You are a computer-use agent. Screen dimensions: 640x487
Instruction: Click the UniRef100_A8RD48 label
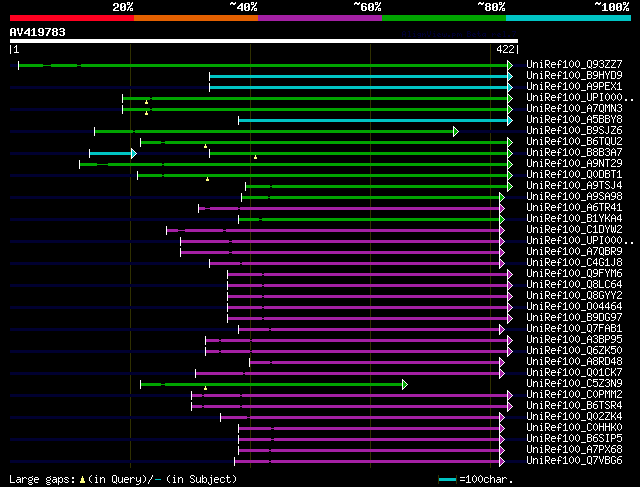pos(574,362)
